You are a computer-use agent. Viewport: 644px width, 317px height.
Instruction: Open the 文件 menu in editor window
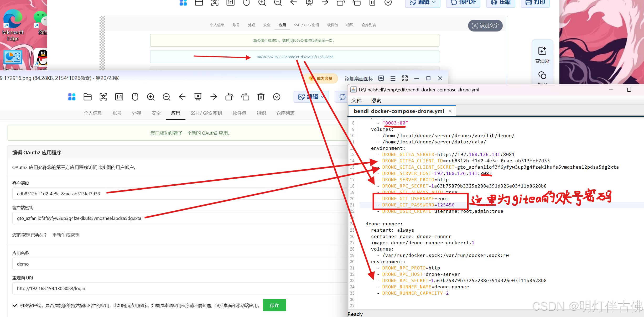[x=357, y=100]
